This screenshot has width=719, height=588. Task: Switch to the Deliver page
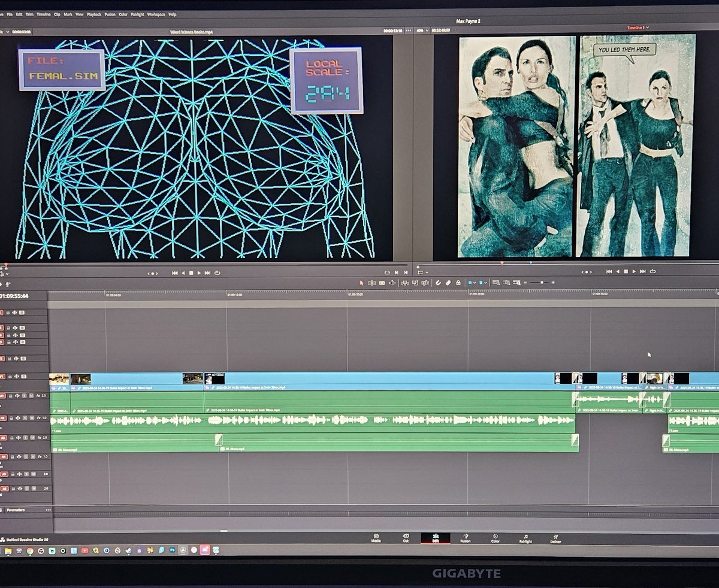tap(555, 538)
